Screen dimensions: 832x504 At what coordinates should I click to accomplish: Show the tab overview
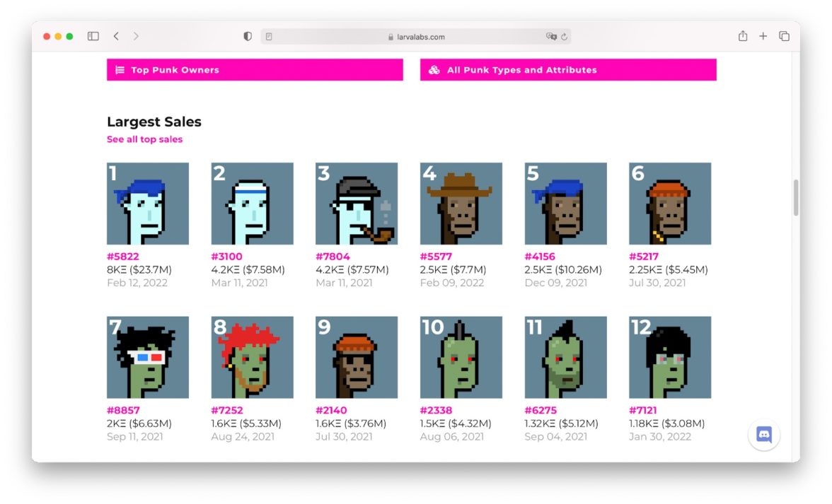[784, 36]
